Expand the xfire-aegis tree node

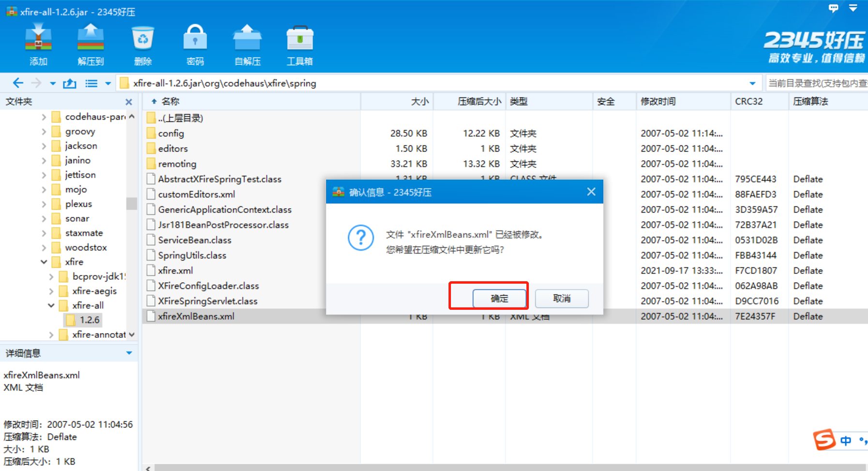[51, 291]
